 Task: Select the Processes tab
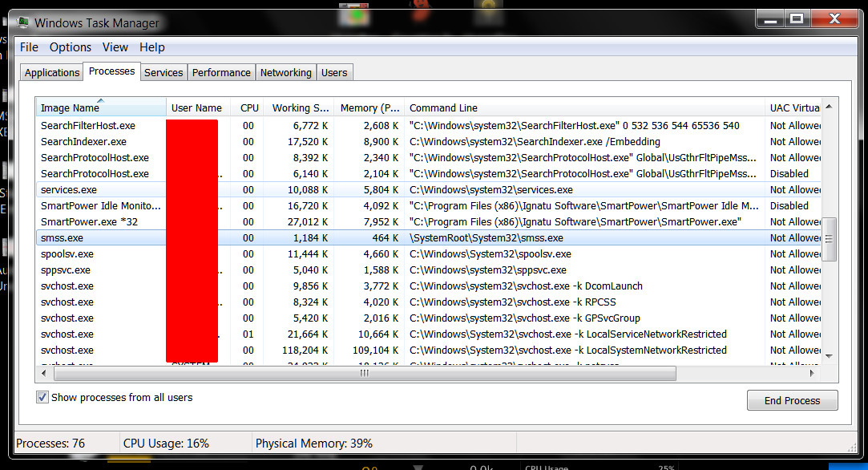coord(112,71)
